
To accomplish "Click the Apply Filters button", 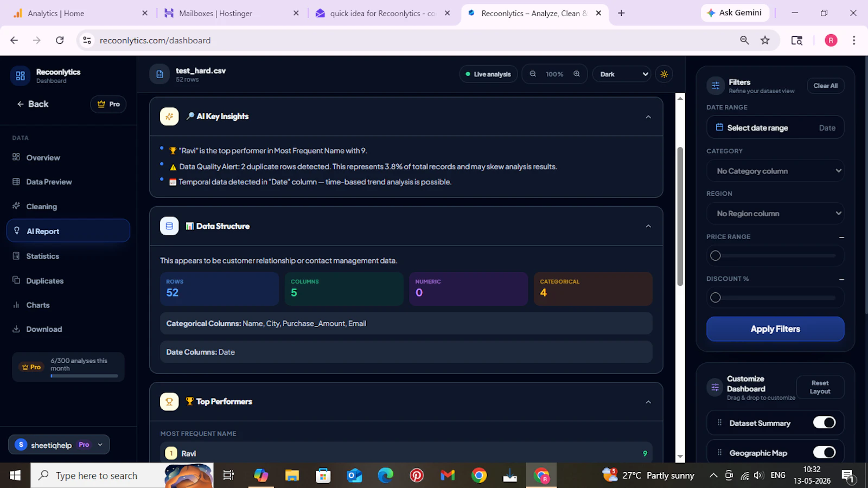I will pos(775,329).
